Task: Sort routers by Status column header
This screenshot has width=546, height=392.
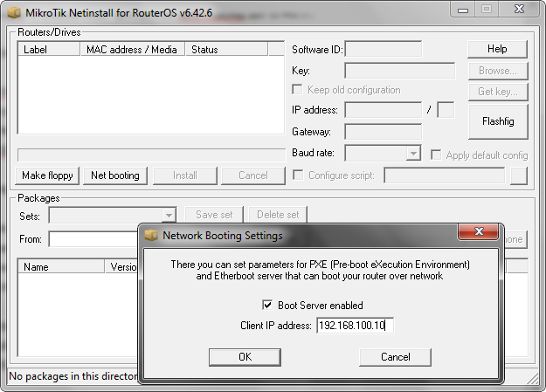Action: point(226,50)
